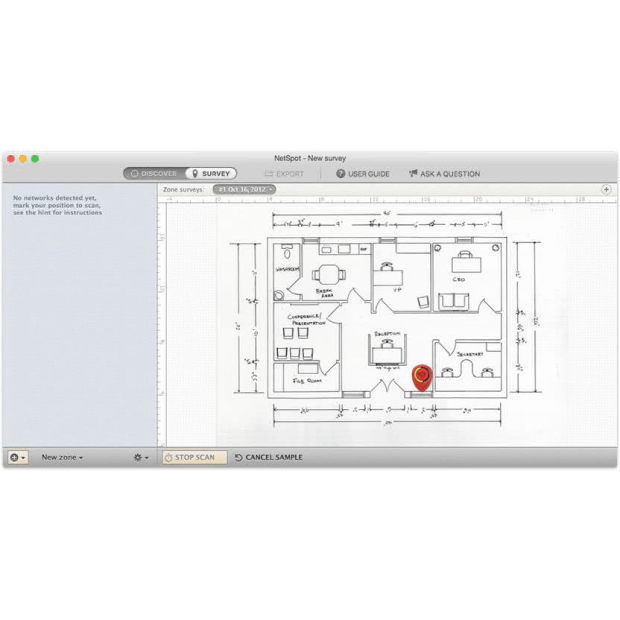Click the VP office on floor plan

point(402,277)
